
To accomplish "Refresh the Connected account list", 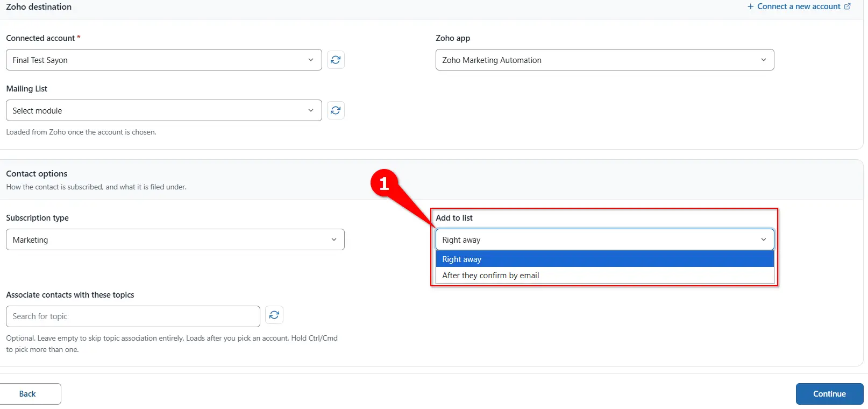I will (336, 60).
